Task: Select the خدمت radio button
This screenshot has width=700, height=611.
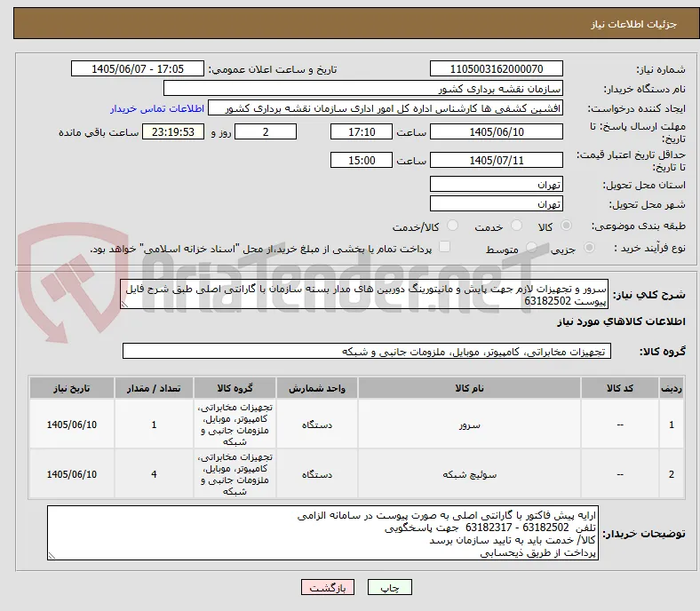Action: coord(516,226)
